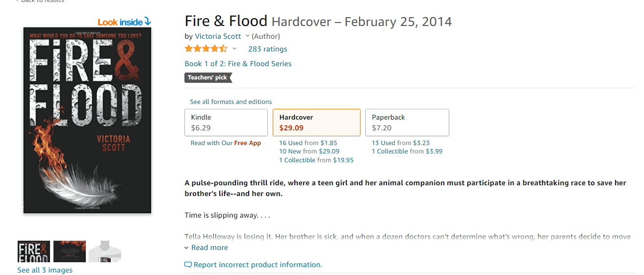644x275 pixels.
Task: Select the Kindle format option
Action: 226,123
